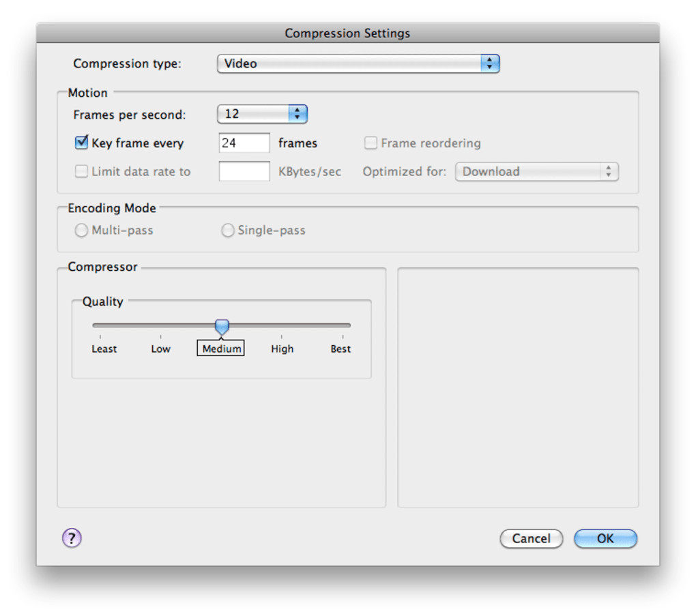Click the OK button
Screen dimensions: 696x616
click(605, 538)
